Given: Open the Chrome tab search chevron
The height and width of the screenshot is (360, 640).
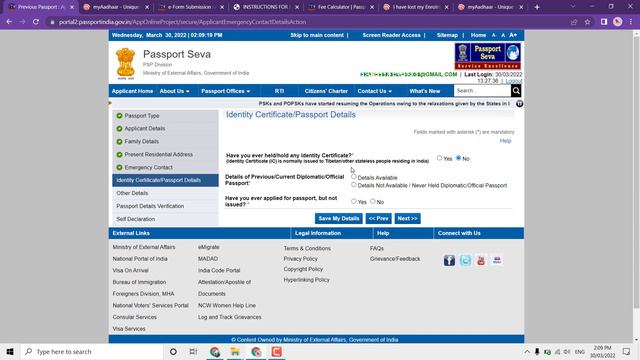Looking at the screenshot, I should click(573, 7).
